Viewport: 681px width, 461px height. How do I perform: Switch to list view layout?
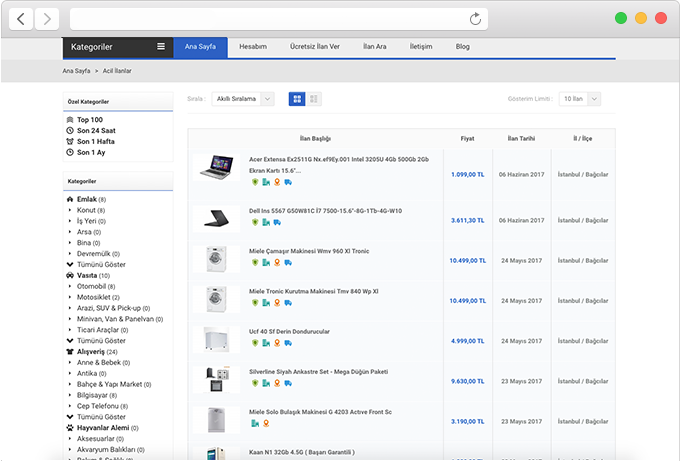tap(314, 99)
